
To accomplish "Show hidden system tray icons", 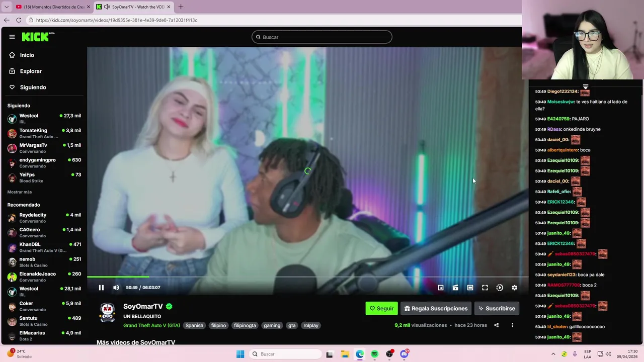I will coord(553,354).
